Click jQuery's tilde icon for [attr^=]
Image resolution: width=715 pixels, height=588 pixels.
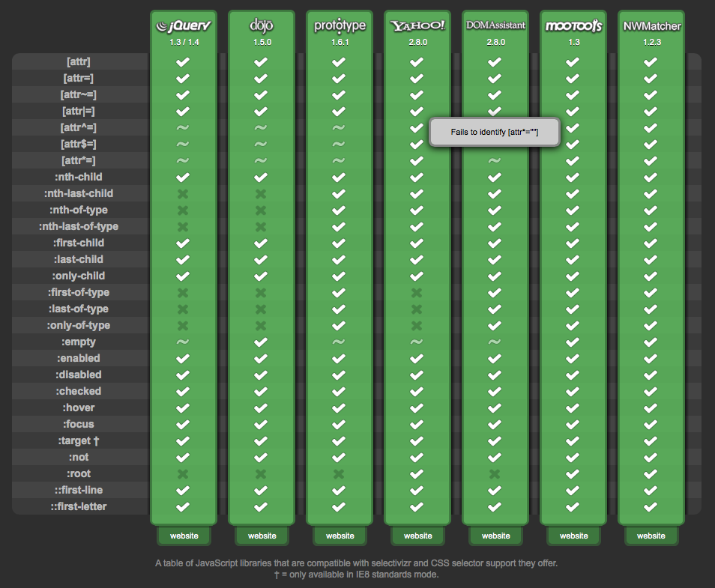[x=183, y=127]
